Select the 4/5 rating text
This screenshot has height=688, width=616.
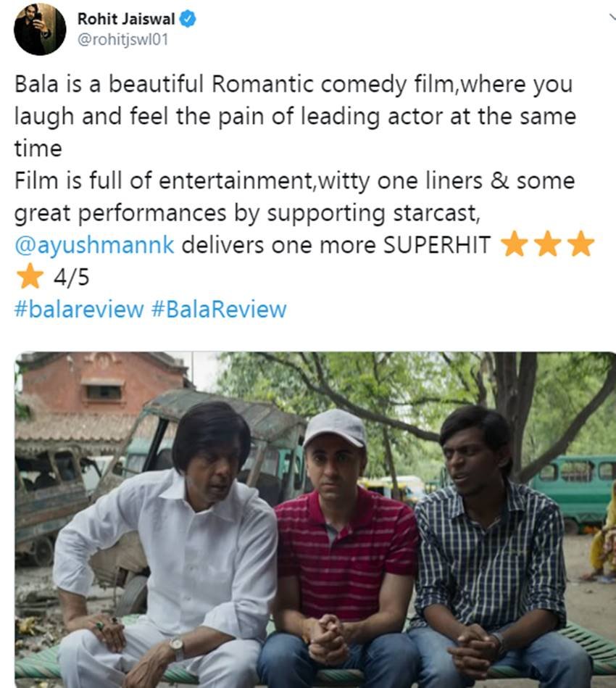[72, 278]
